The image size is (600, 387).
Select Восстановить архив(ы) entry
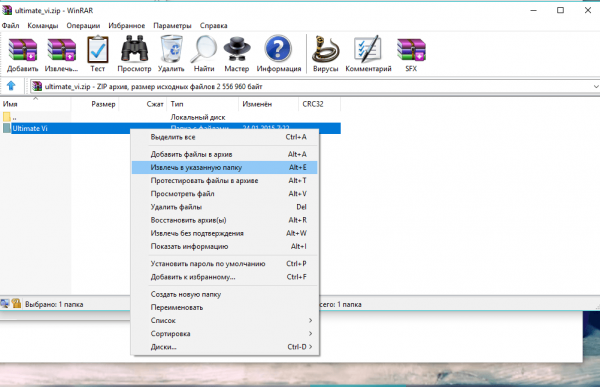point(225,220)
